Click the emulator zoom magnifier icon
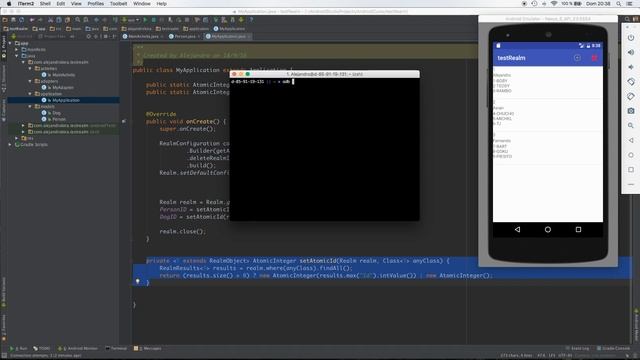 point(631,126)
